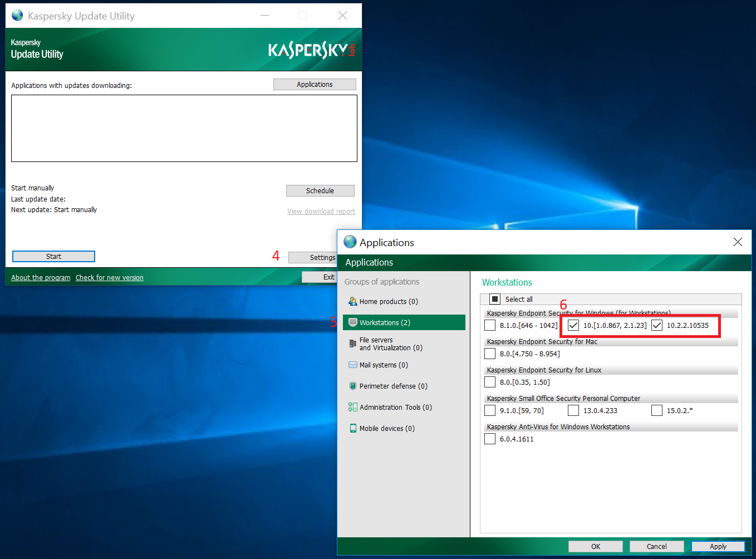
Task: Open the View download report link
Action: (x=321, y=211)
